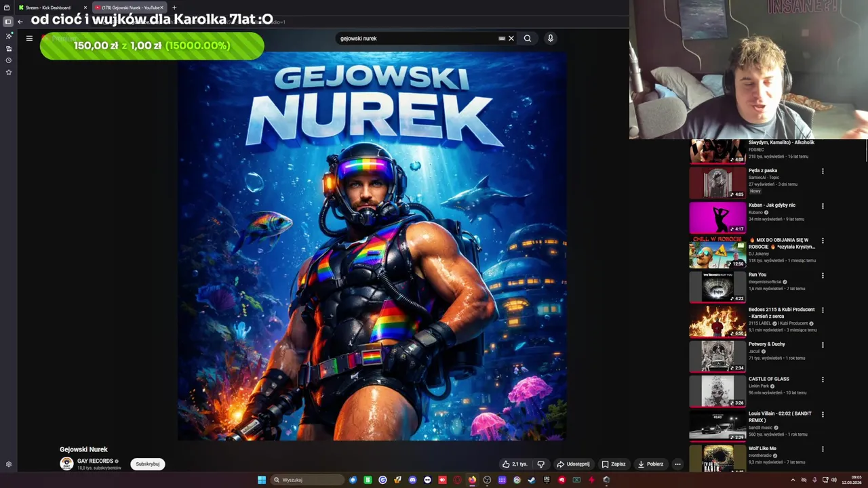This screenshot has height=488, width=868.
Task: Open on-screen keyboard icon in search box
Action: (502, 39)
